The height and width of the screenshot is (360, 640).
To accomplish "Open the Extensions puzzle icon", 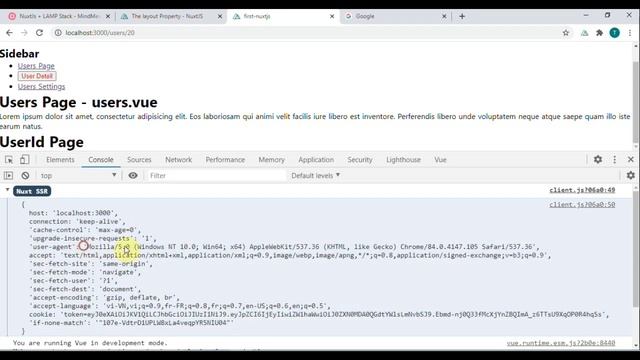I will tap(599, 33).
